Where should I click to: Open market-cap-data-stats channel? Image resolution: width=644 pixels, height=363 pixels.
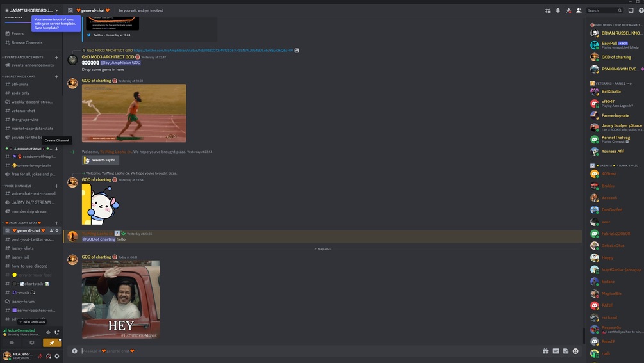(31, 129)
